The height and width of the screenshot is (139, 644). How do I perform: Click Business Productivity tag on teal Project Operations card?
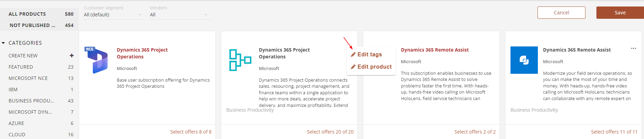250,110
